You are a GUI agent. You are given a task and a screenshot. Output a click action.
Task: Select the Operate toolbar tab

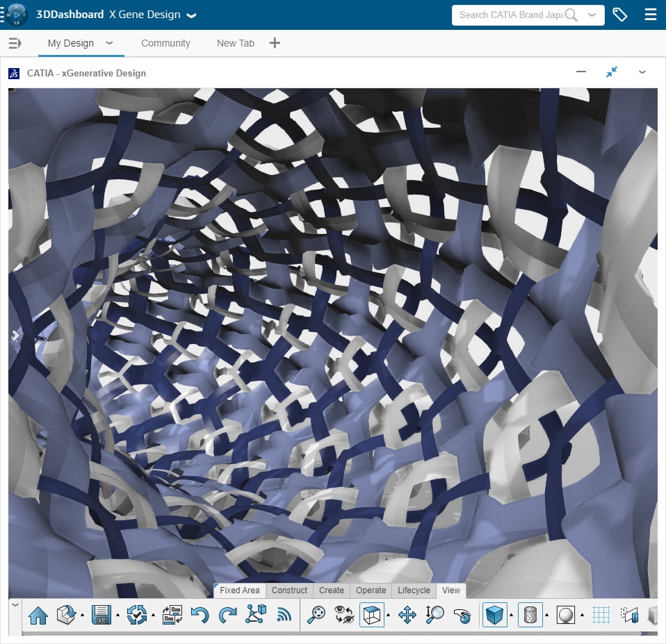[x=371, y=590]
